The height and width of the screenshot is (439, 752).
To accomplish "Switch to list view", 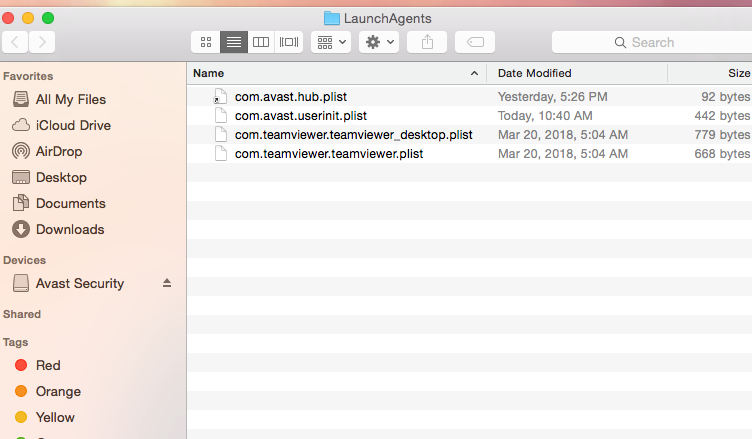I will pos(234,42).
